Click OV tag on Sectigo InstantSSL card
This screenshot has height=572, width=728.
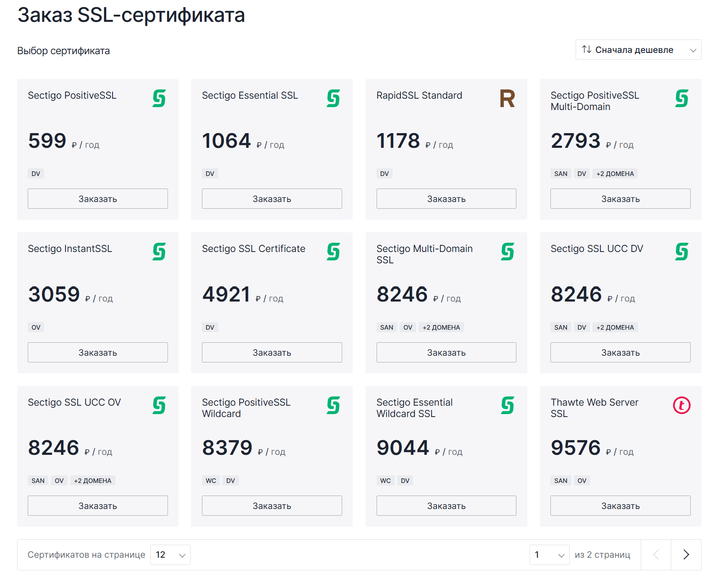click(36, 327)
